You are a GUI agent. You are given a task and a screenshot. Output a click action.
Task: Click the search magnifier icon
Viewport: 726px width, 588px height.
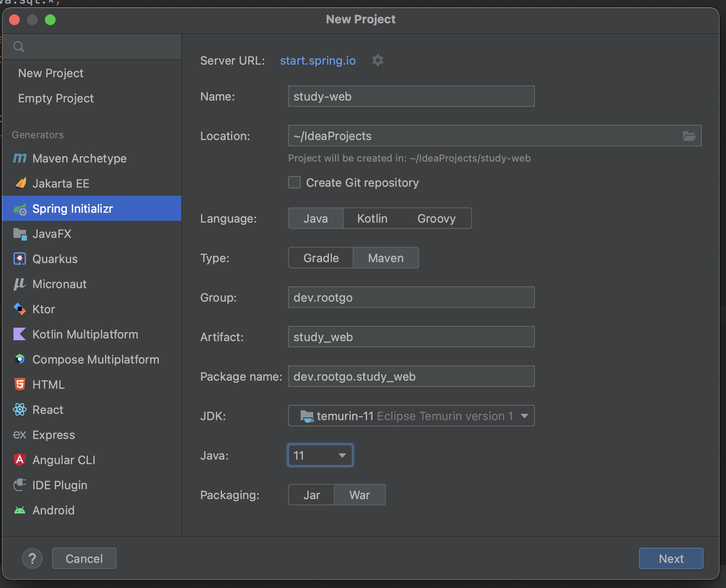[x=19, y=47]
